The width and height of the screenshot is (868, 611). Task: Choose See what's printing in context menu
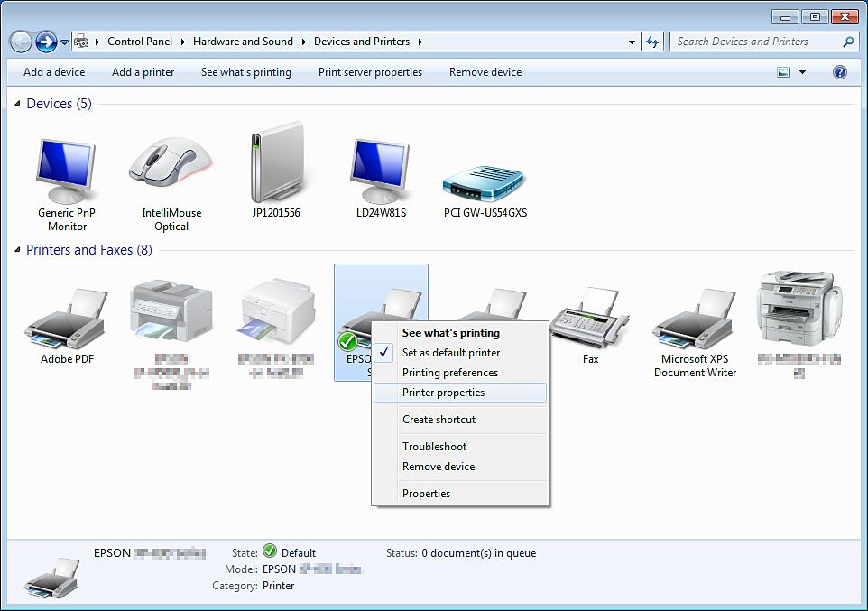pos(460,333)
